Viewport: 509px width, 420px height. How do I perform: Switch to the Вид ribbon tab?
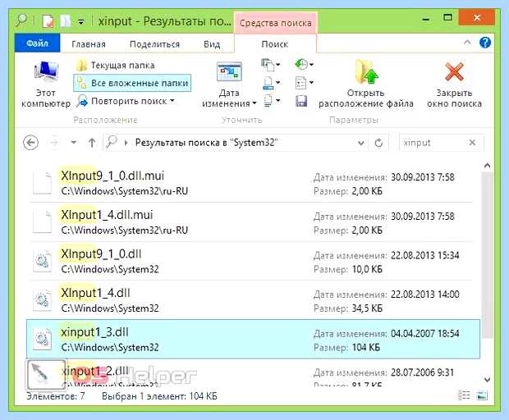point(212,44)
